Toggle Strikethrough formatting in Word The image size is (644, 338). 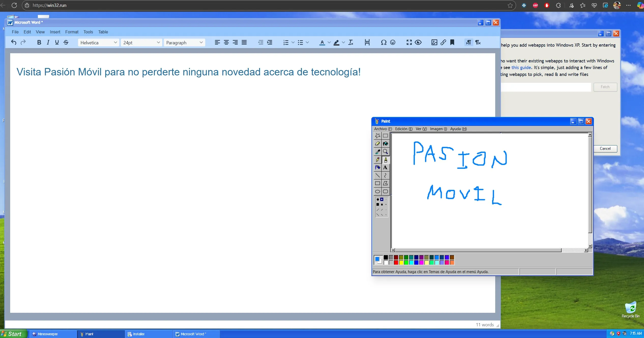click(x=66, y=42)
